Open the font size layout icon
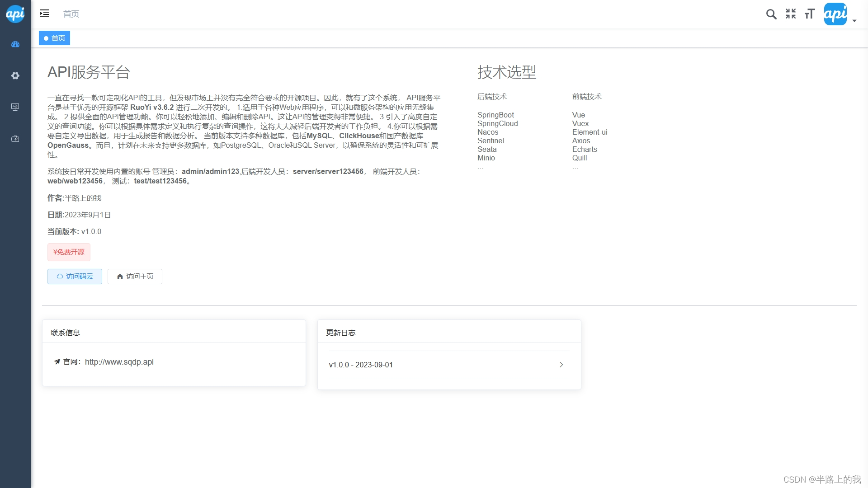 click(x=810, y=14)
